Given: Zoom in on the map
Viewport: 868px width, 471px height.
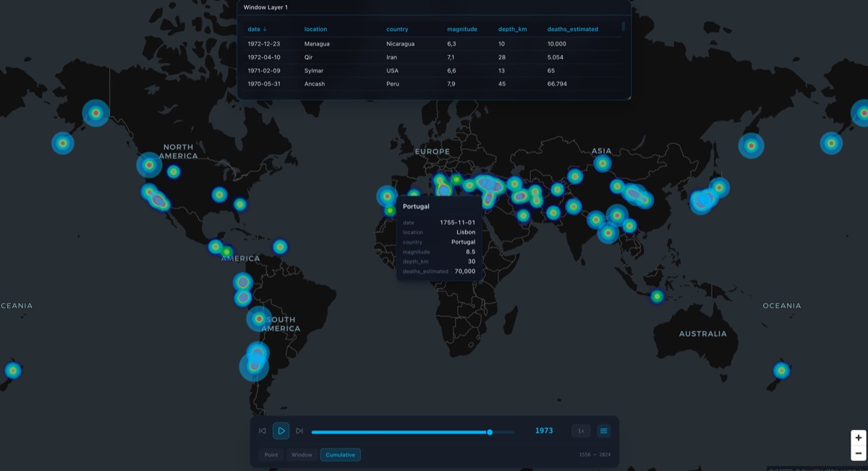Looking at the screenshot, I should [857, 437].
